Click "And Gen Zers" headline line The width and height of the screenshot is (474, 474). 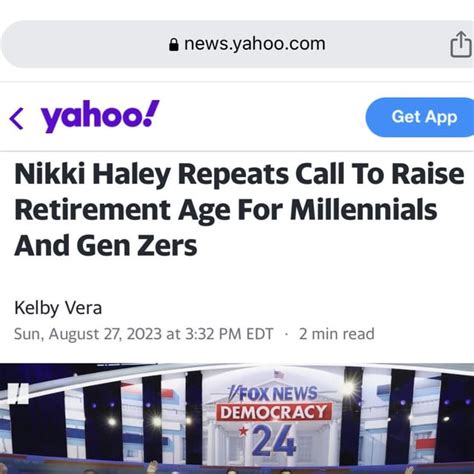[106, 245]
